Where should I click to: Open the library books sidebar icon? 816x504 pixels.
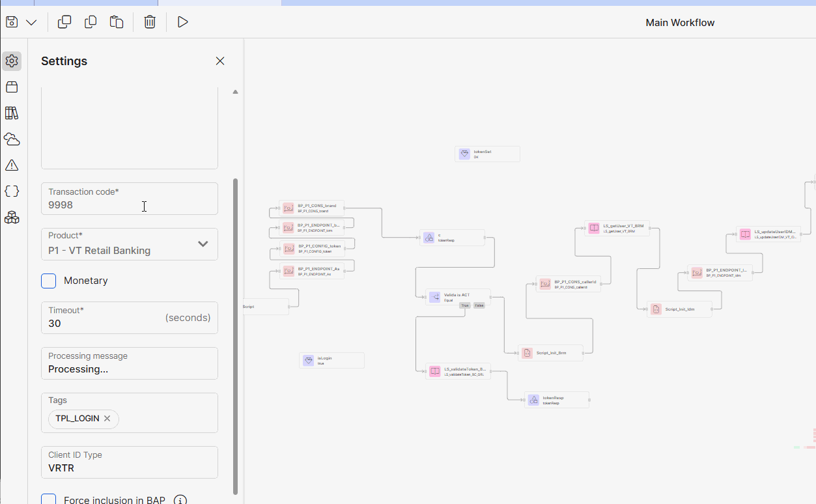(12, 113)
